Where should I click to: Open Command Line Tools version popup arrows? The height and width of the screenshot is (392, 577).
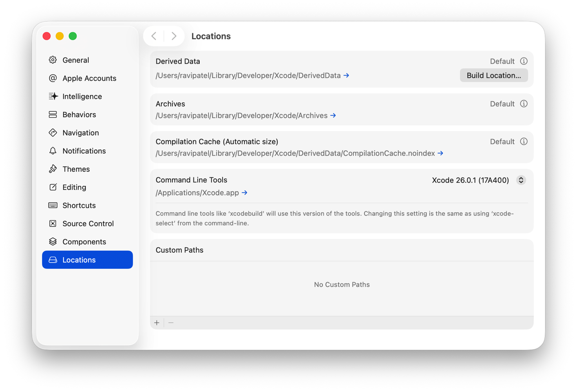521,180
